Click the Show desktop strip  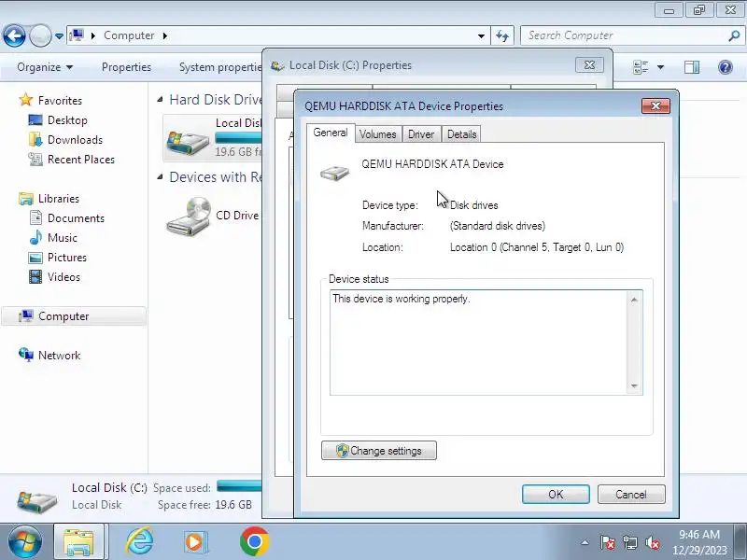740,541
